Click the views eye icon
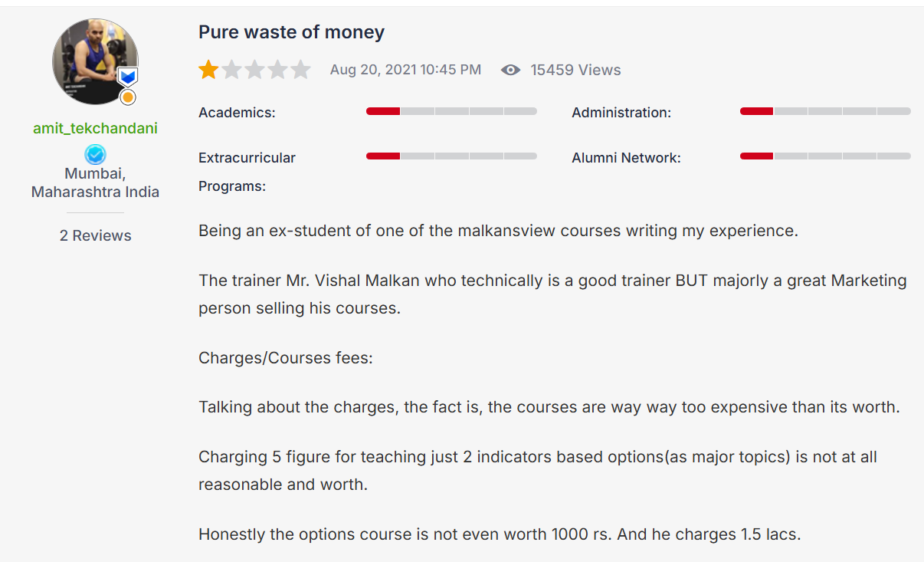The width and height of the screenshot is (924, 562). [x=510, y=69]
